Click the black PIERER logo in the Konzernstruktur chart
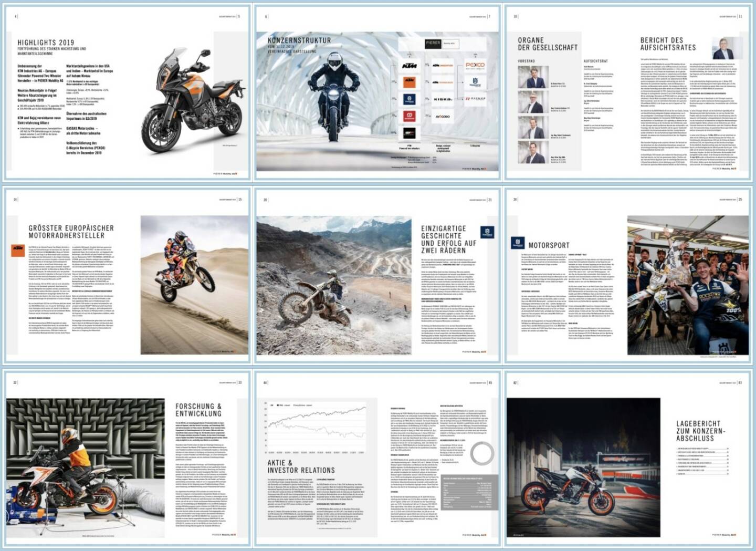The image size is (756, 551). click(x=433, y=43)
